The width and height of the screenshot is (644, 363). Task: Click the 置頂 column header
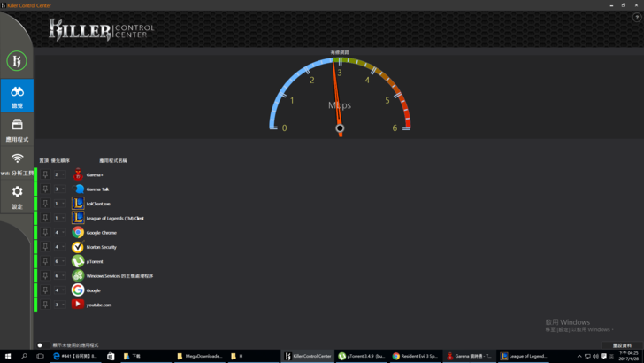click(x=44, y=161)
